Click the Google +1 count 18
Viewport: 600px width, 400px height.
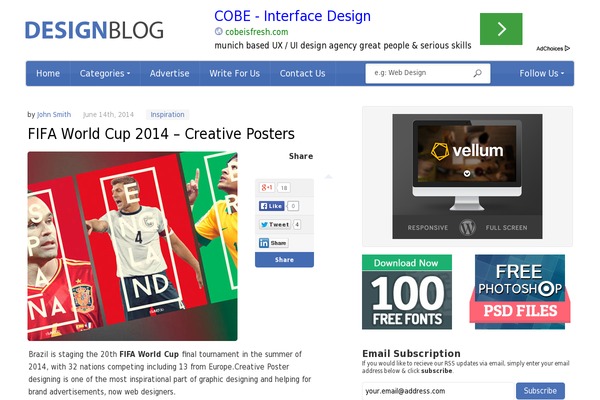pyautogui.click(x=284, y=188)
